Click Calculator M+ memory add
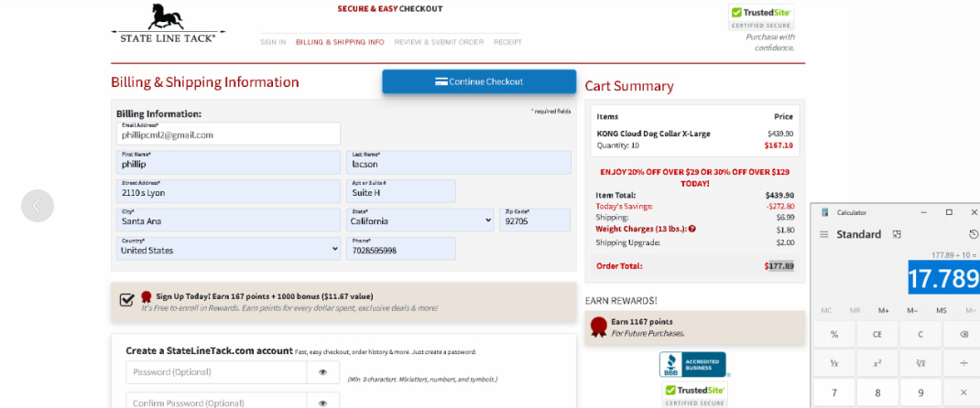Image resolution: width=980 pixels, height=408 pixels. tap(884, 310)
